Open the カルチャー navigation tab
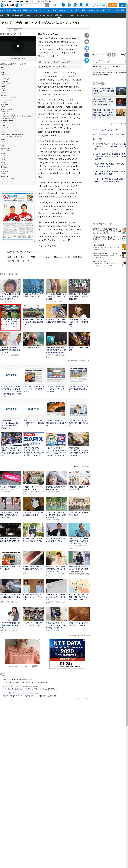 click(x=62, y=10)
